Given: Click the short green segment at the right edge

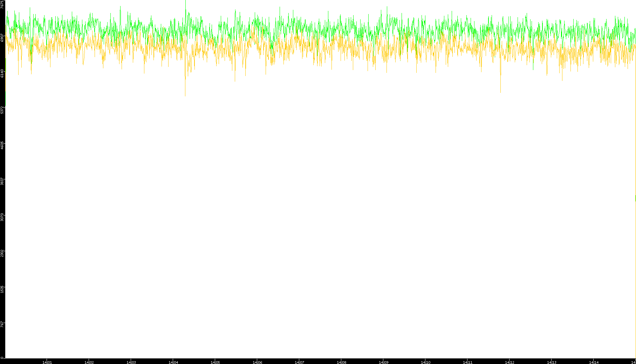Looking at the screenshot, I should 635,198.
